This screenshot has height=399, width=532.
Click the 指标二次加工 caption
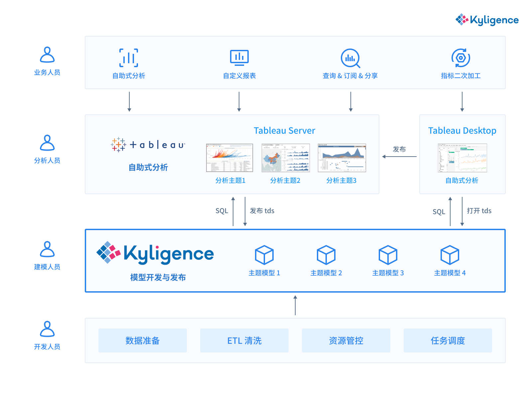pyautogui.click(x=461, y=76)
